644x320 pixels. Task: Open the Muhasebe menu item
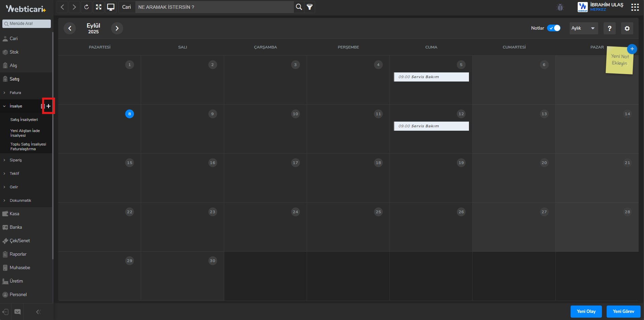point(20,267)
